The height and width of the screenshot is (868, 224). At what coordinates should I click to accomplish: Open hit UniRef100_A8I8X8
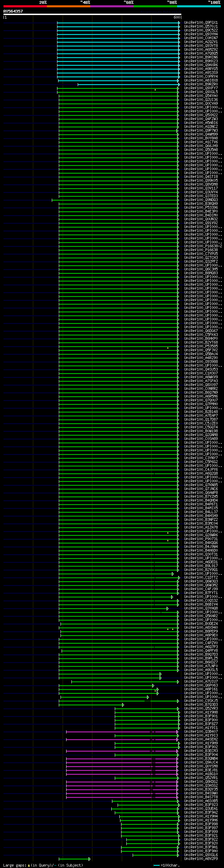[201, 81]
